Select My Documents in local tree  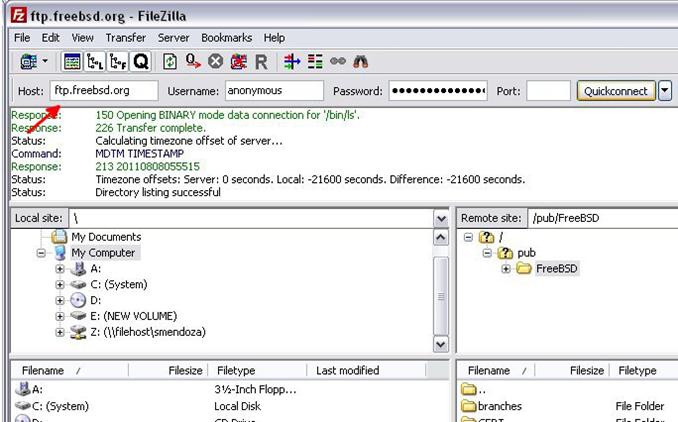pos(106,237)
